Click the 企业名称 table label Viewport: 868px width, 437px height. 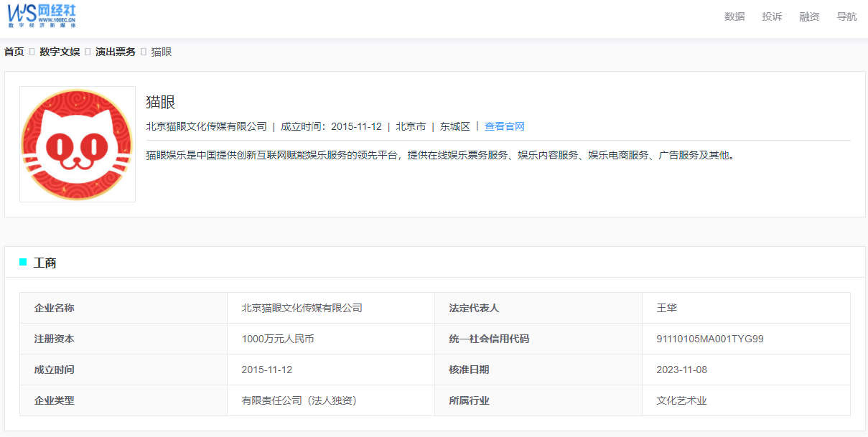pos(55,308)
